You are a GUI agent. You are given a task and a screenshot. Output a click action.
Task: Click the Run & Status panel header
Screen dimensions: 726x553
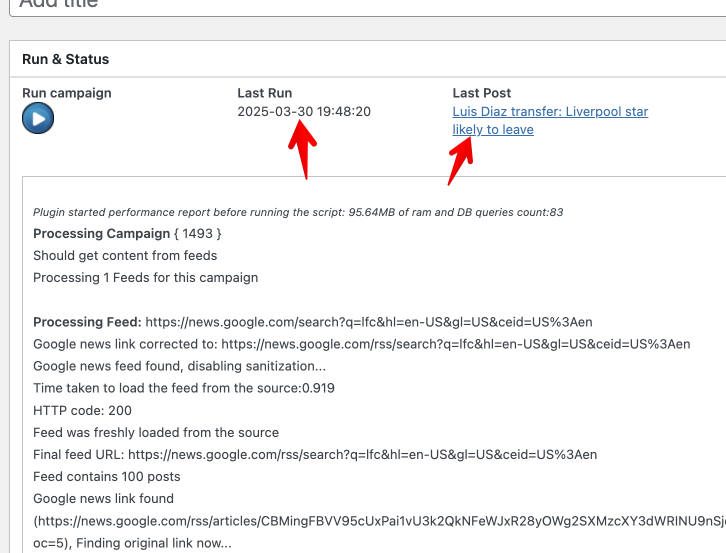pyautogui.click(x=66, y=59)
